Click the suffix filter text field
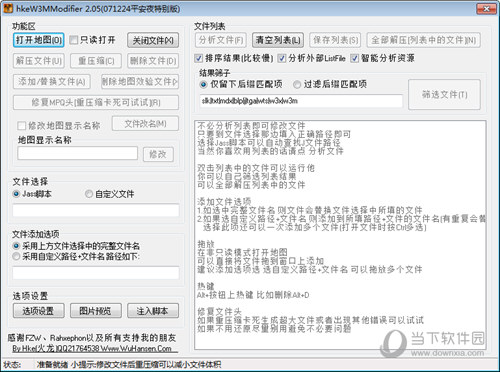Image resolution: width=500 pixels, height=372 pixels. 301,101
